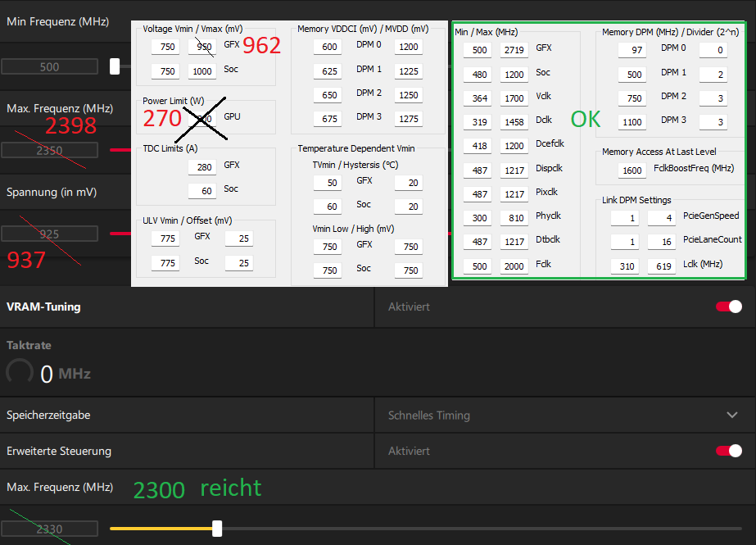The width and height of the screenshot is (756, 545).
Task: Click the ULV Offset Soc field 25
Action: point(239,263)
